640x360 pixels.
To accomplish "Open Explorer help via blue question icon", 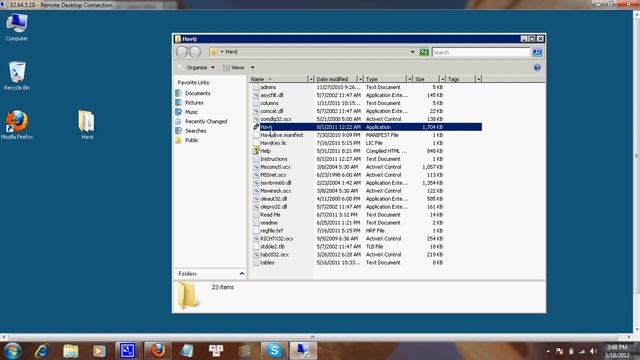I will click(x=537, y=68).
